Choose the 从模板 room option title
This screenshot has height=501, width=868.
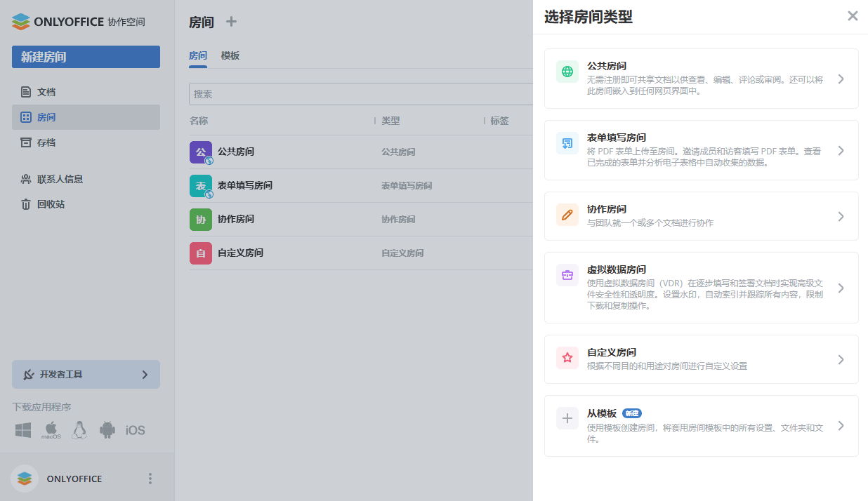602,414
